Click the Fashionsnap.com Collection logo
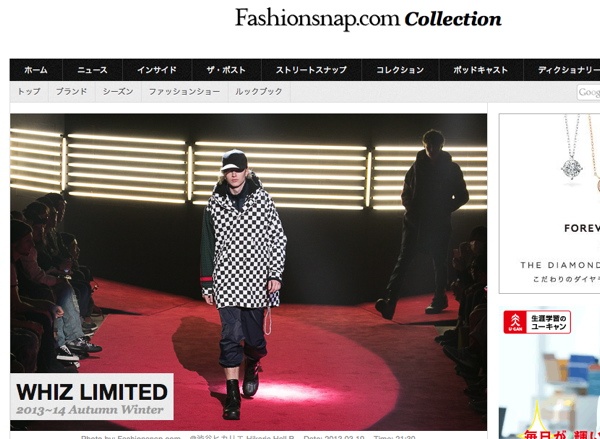This screenshot has width=600, height=439. 368,19
